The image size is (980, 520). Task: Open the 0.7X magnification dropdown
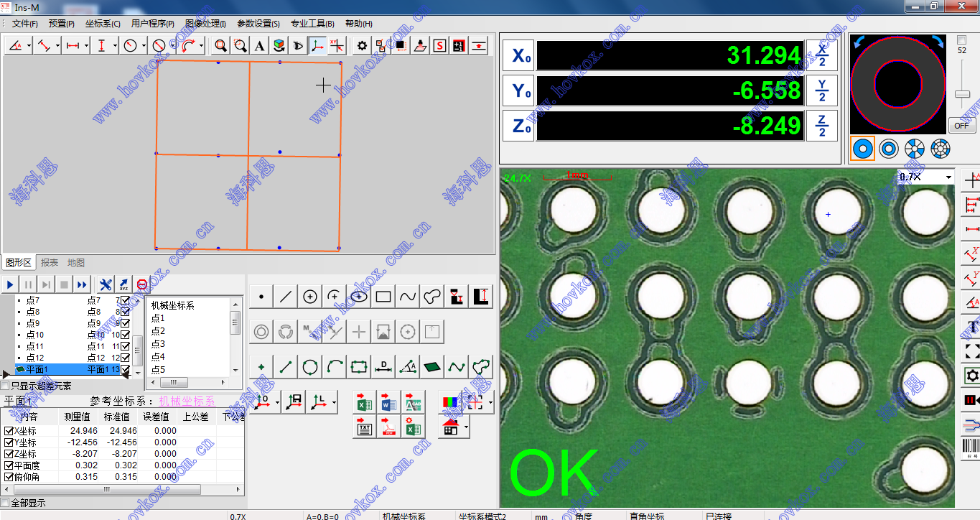point(948,177)
